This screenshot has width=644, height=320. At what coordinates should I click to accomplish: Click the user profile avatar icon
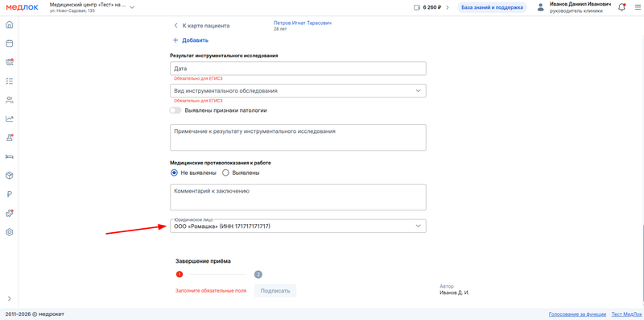540,7
